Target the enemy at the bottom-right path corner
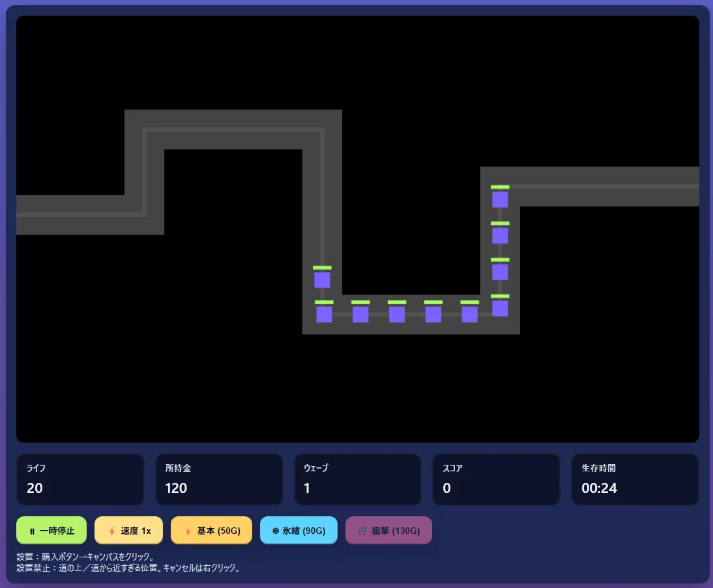Image resolution: width=713 pixels, height=588 pixels. (x=500, y=309)
